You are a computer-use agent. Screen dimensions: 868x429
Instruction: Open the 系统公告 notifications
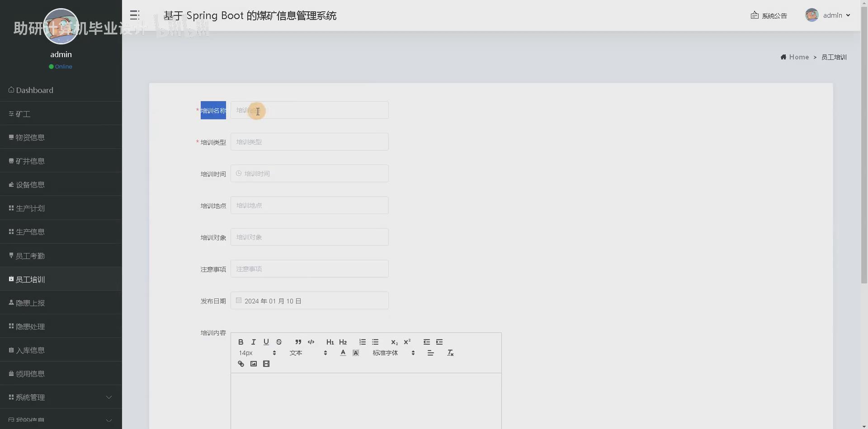[x=769, y=15]
